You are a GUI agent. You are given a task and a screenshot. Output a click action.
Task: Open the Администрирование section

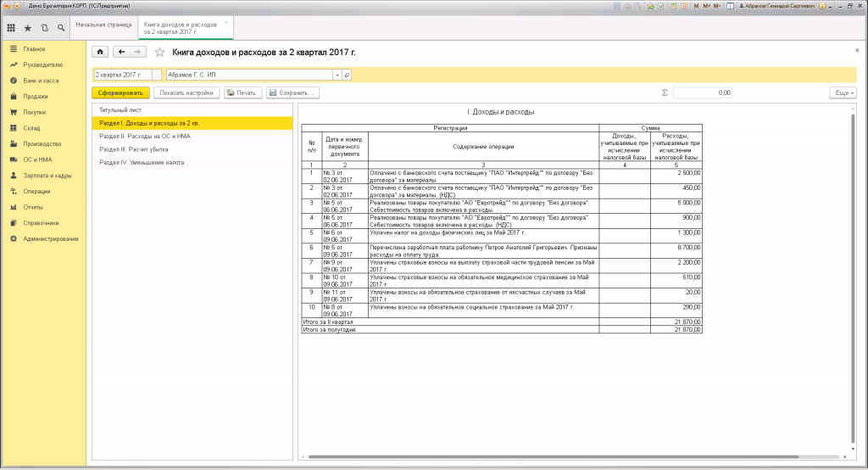click(x=43, y=239)
